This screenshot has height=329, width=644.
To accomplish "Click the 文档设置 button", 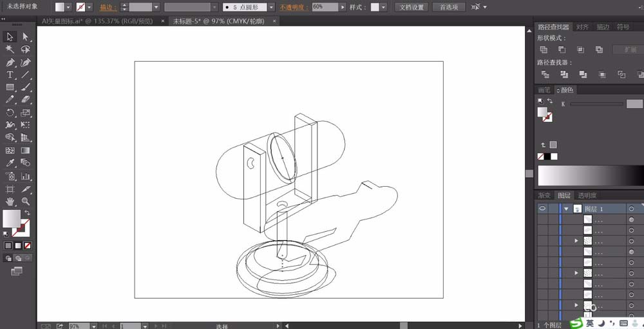I will 412,7.
